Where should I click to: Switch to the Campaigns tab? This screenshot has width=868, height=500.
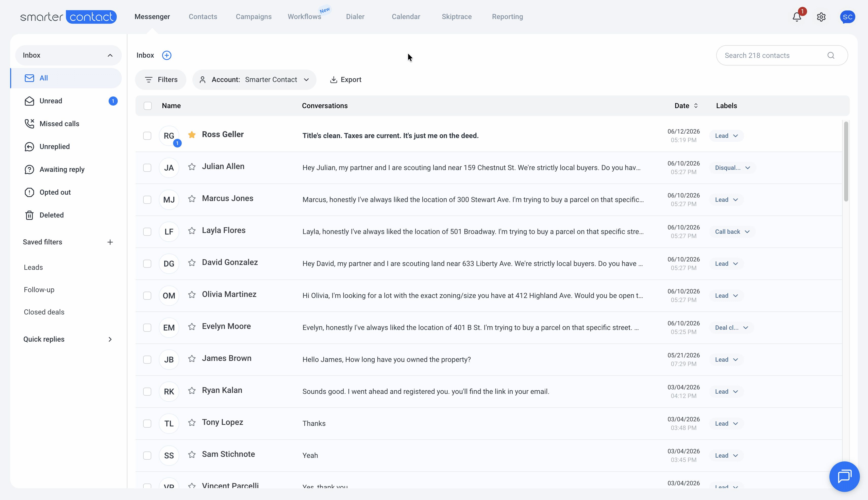pyautogui.click(x=253, y=17)
